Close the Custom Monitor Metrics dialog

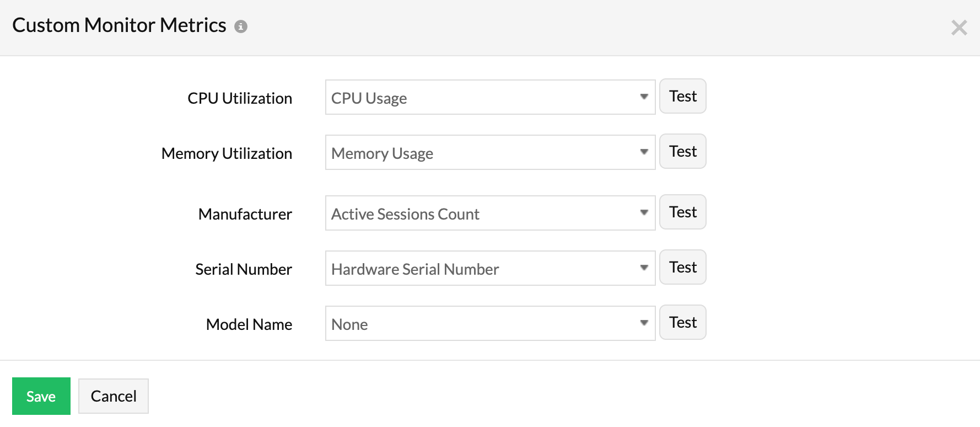tap(959, 28)
